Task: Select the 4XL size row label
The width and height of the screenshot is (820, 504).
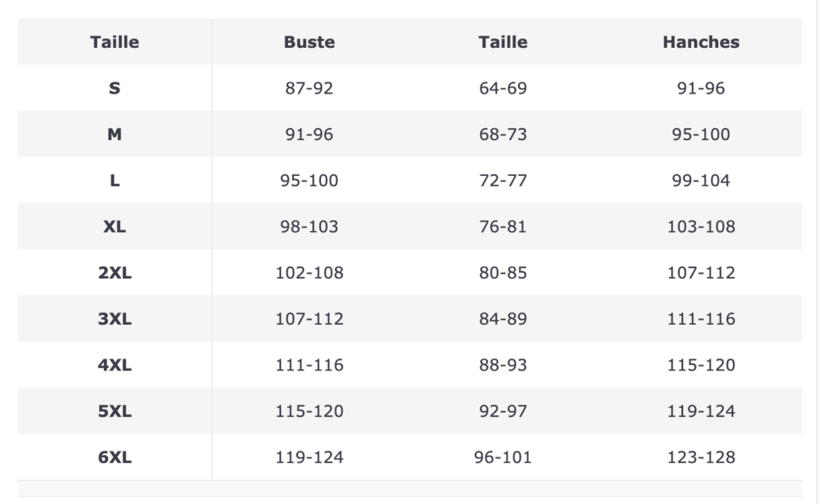Action: coord(115,365)
